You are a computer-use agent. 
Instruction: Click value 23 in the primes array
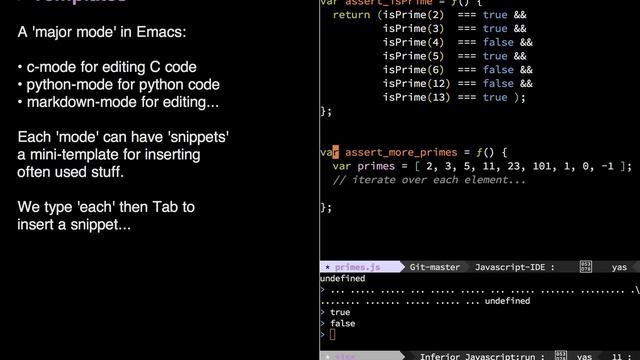click(513, 166)
